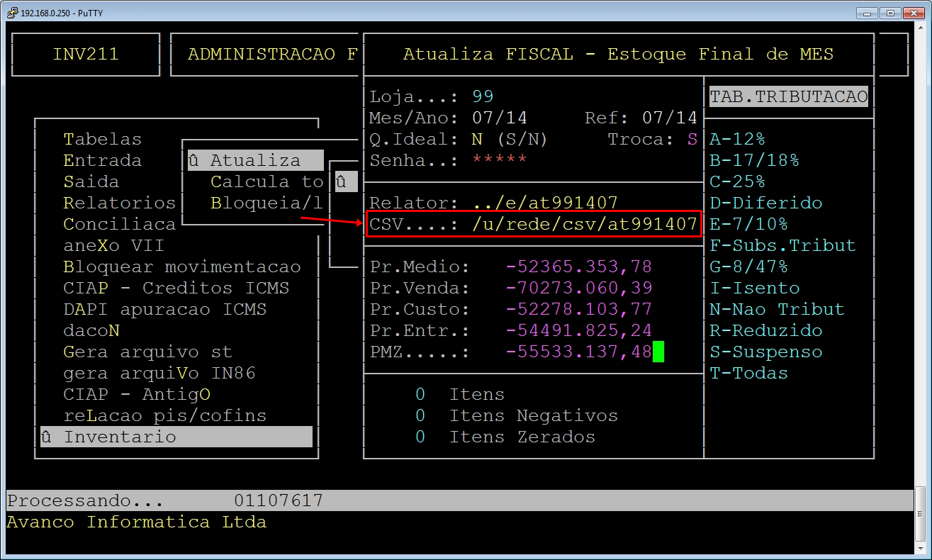Viewport: 932px width, 560px height.
Task: Choose Calcula to submenu item
Action: coord(266,181)
